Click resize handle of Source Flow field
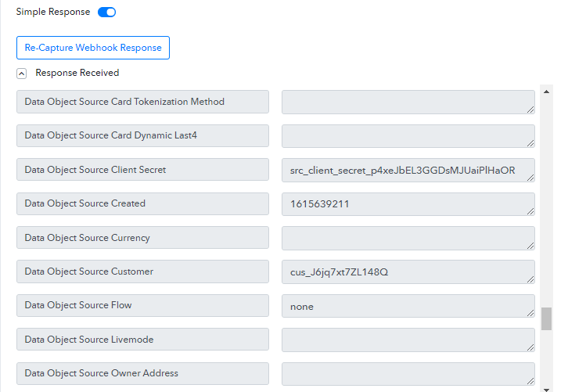The image size is (568, 392). tap(530, 312)
